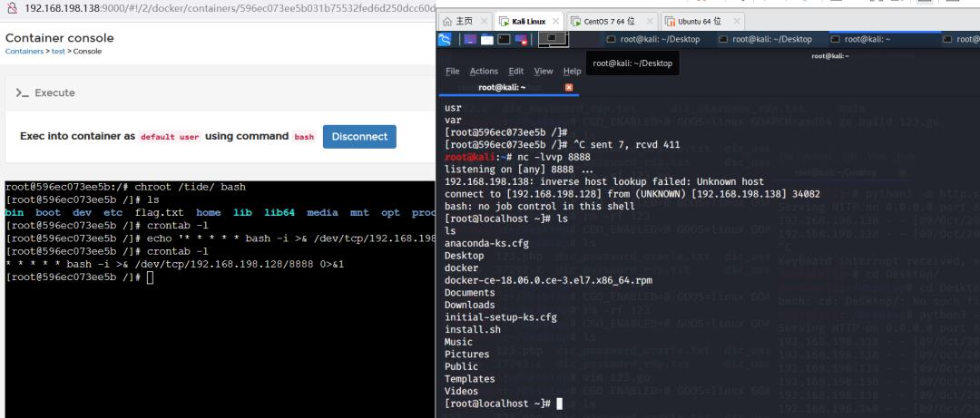Click anaconda-ks.cfg in Kali terminal output
The image size is (980, 418).
click(488, 243)
